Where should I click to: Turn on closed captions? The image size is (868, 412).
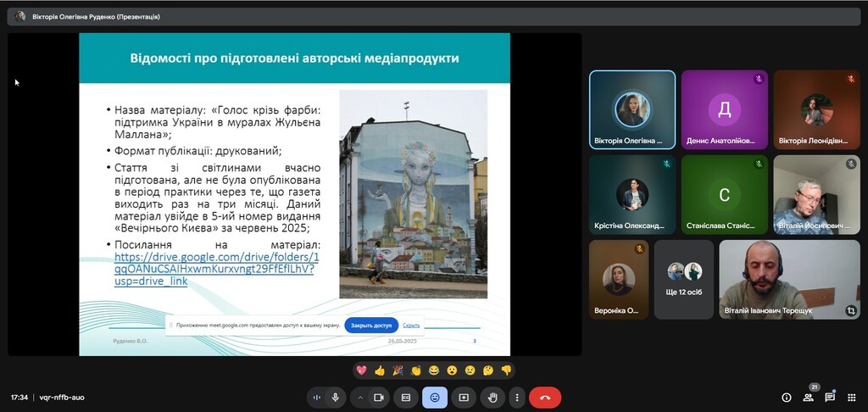[x=406, y=397]
